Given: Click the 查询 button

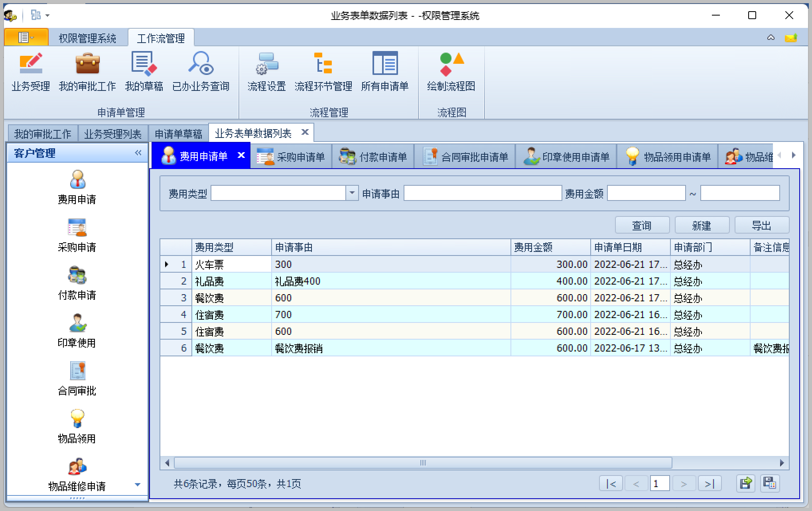Looking at the screenshot, I should (x=642, y=225).
